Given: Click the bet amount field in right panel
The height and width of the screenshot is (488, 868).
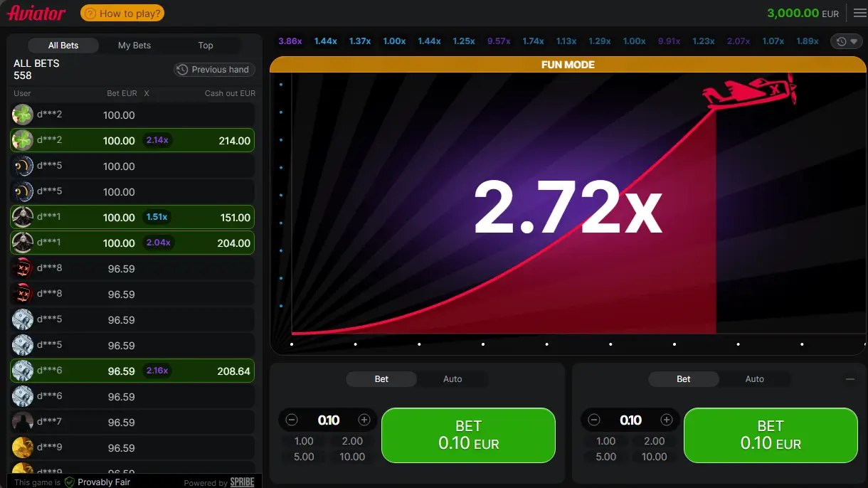Looking at the screenshot, I should click(630, 420).
